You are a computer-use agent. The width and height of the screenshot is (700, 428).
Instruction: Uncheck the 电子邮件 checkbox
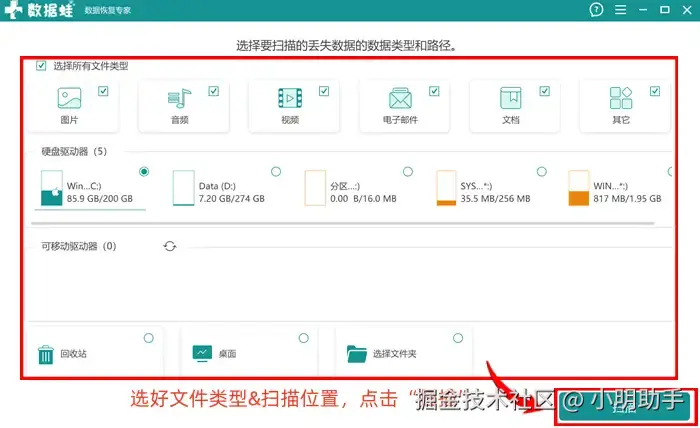[x=434, y=91]
